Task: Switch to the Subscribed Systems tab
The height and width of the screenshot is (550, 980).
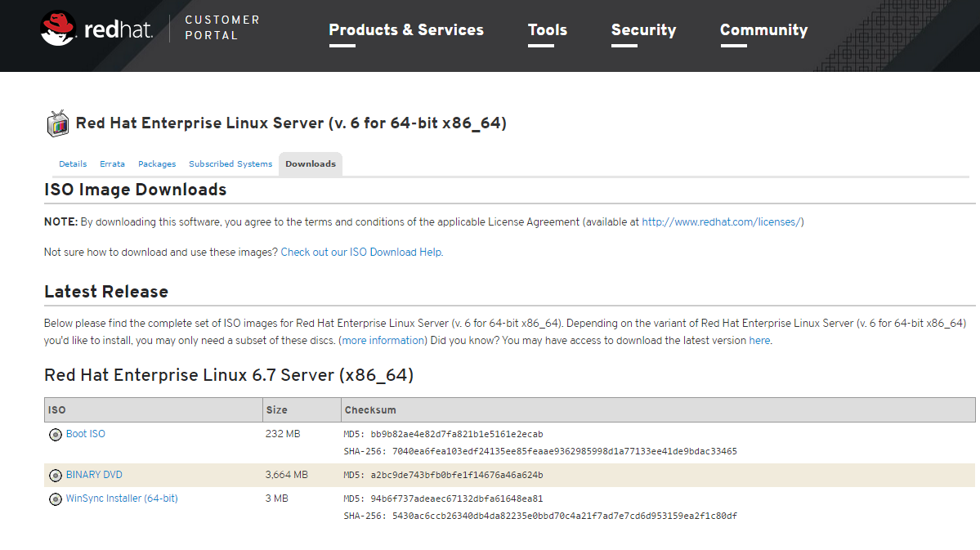Action: pos(230,163)
